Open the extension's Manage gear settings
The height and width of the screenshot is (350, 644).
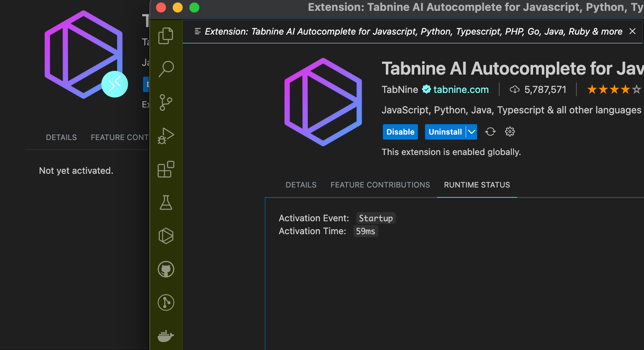510,131
